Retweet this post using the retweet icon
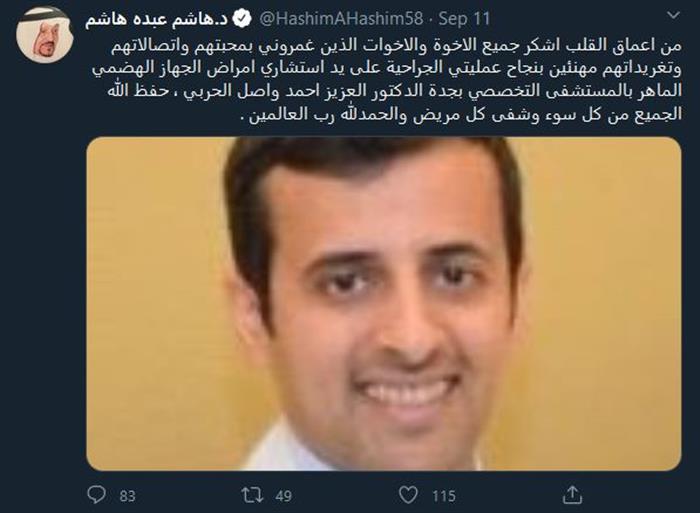This screenshot has height=513, width=700. [252, 495]
